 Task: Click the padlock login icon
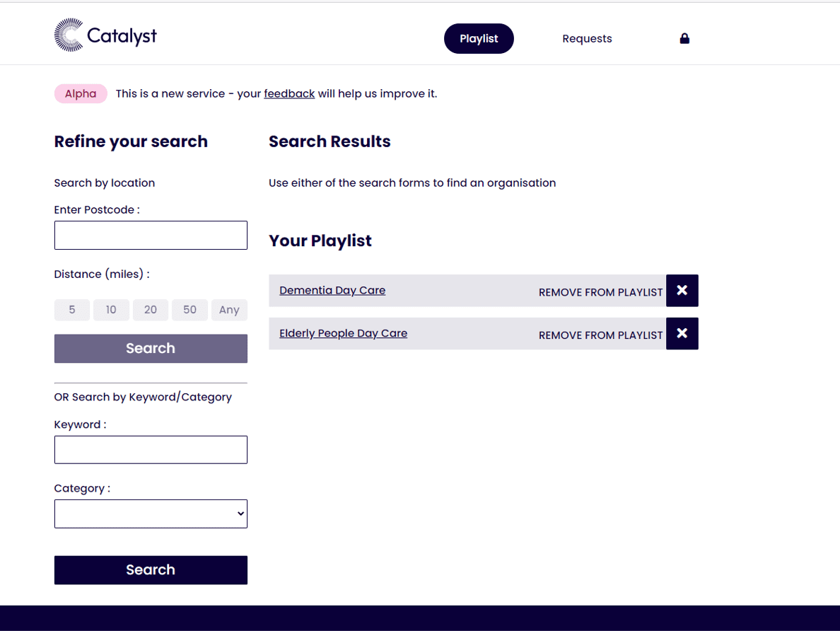(x=684, y=39)
